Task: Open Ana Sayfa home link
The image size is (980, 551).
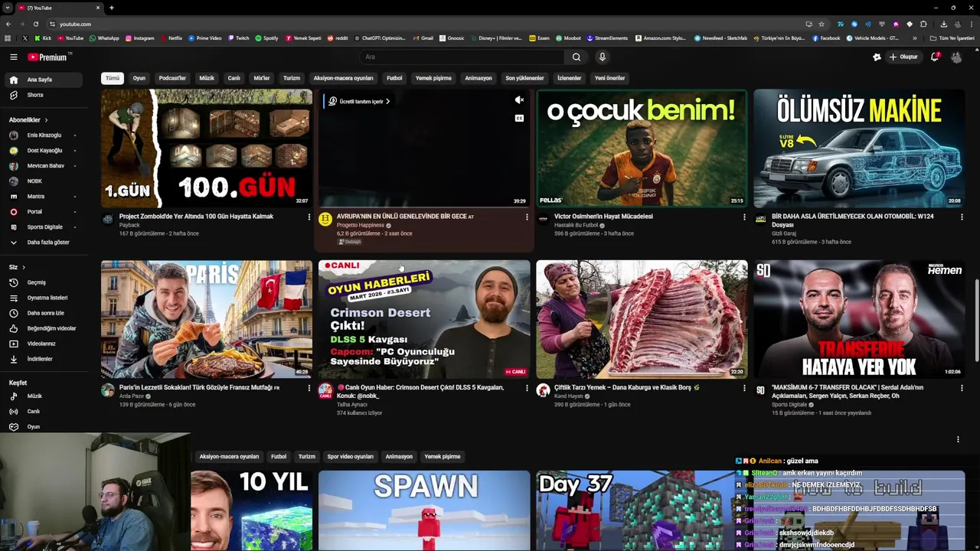Action: click(44, 80)
